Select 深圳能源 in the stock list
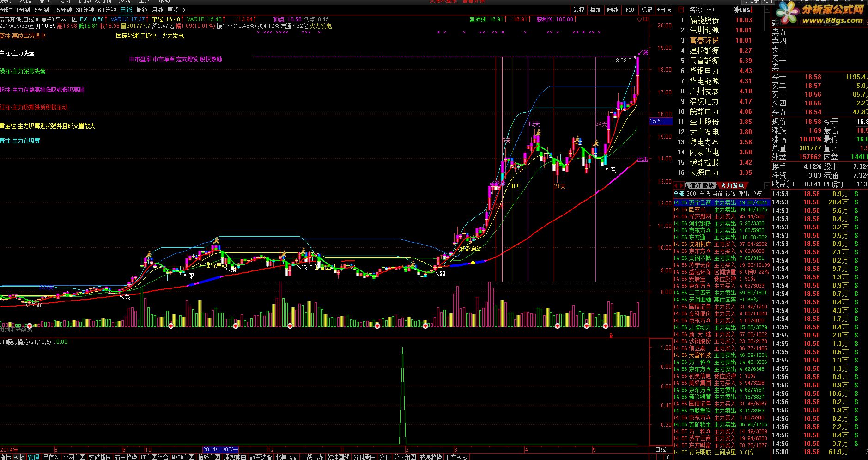Screen dimensions: 868x460 (x=704, y=30)
